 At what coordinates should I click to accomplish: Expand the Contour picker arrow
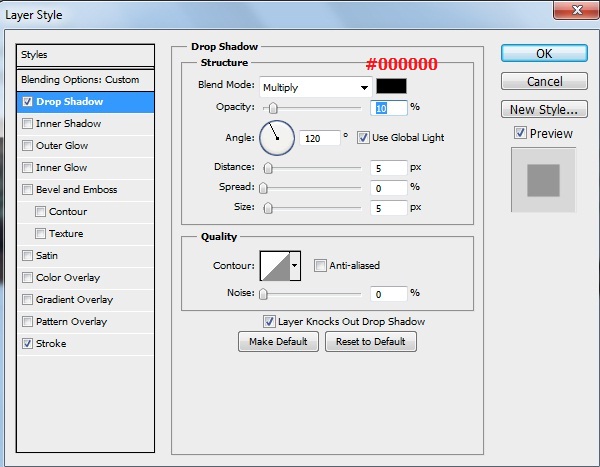(x=294, y=266)
